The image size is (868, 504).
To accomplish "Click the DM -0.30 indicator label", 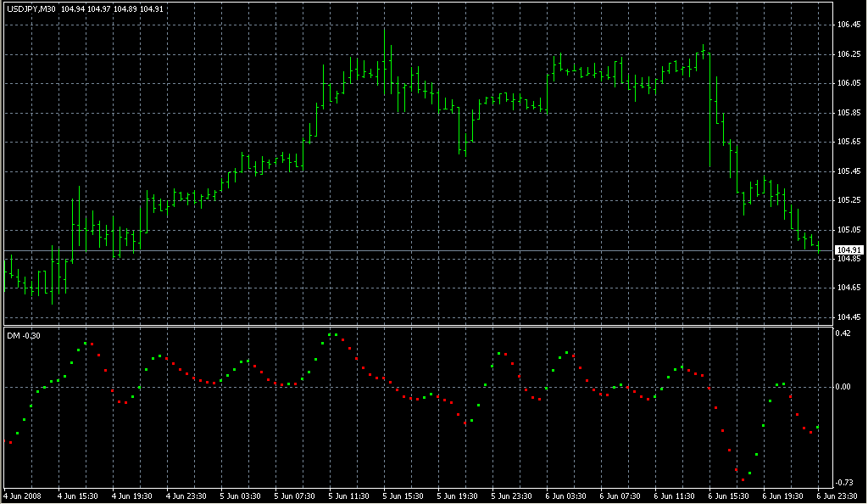I will pyautogui.click(x=24, y=336).
